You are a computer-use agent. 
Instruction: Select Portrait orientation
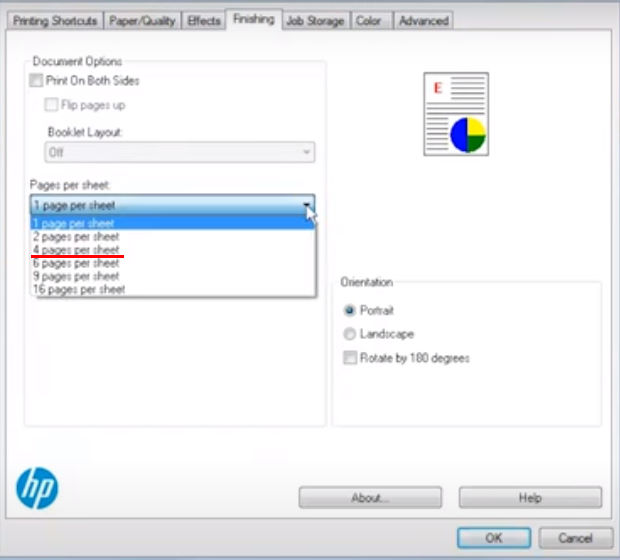coord(349,311)
